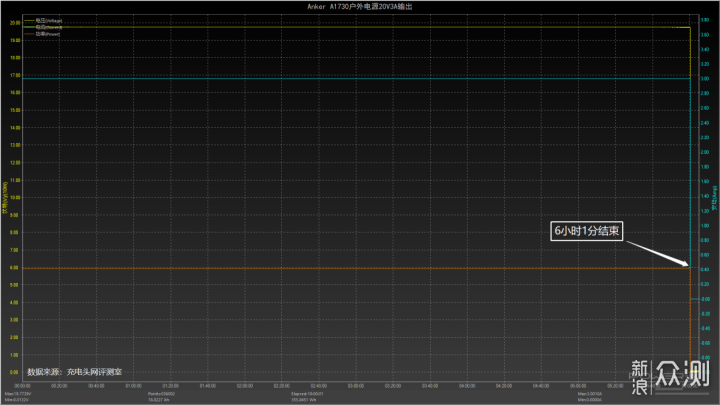Click the 3.00 right current axis label
The image size is (720, 405).
[704, 79]
